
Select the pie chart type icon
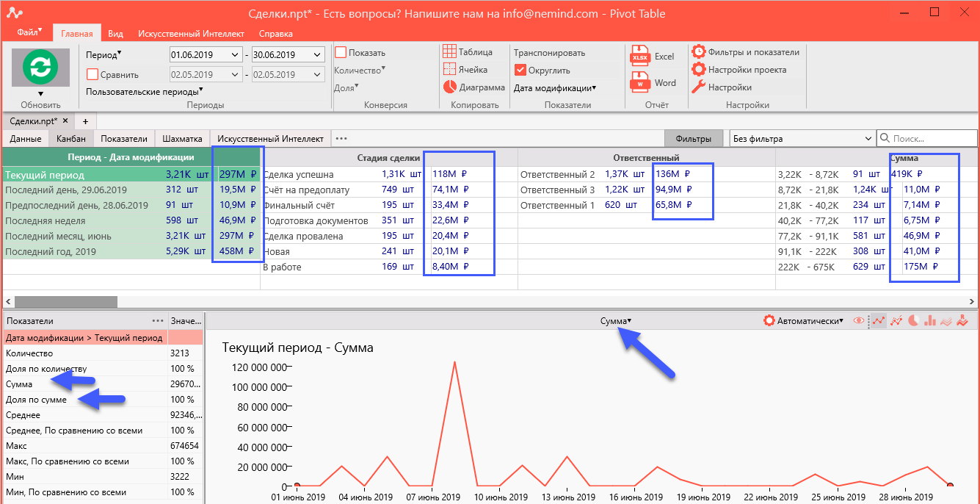tap(914, 321)
